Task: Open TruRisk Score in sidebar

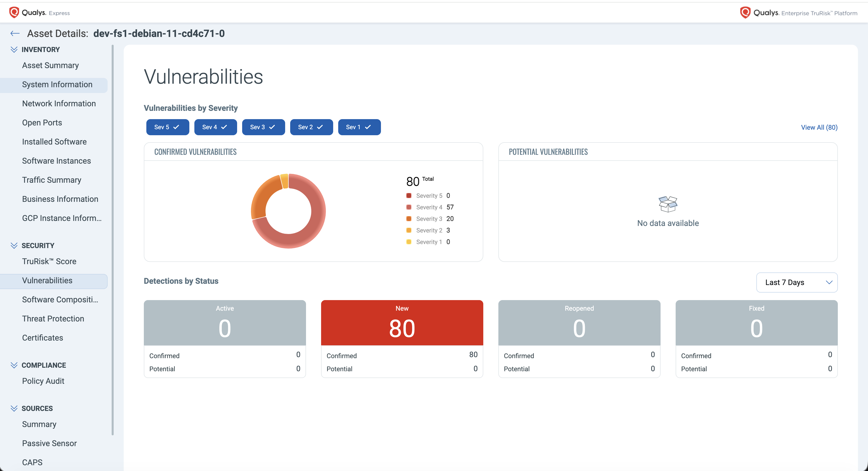Action: pos(49,261)
